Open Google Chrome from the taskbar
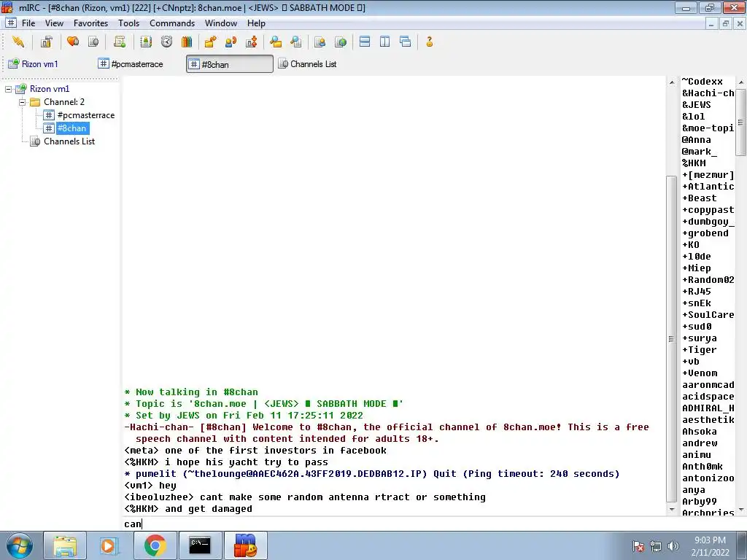The width and height of the screenshot is (747, 560). 155,545
